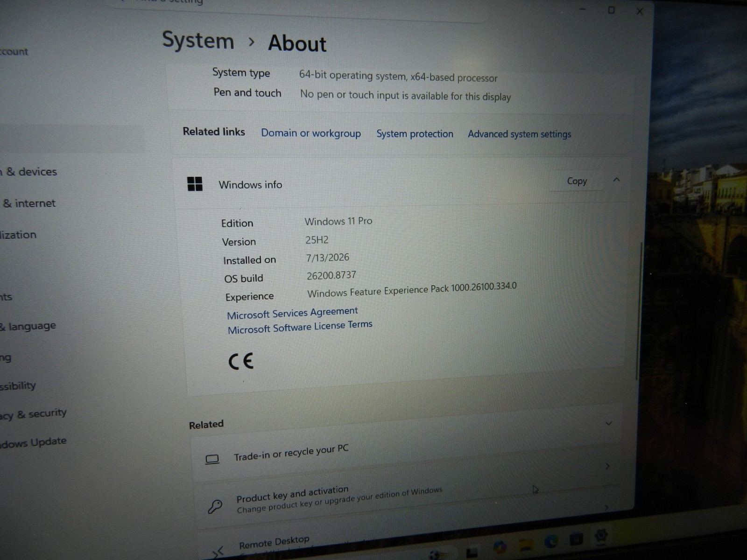Open Microsoft Software License Terms link
Image resolution: width=747 pixels, height=560 pixels.
[x=300, y=327]
